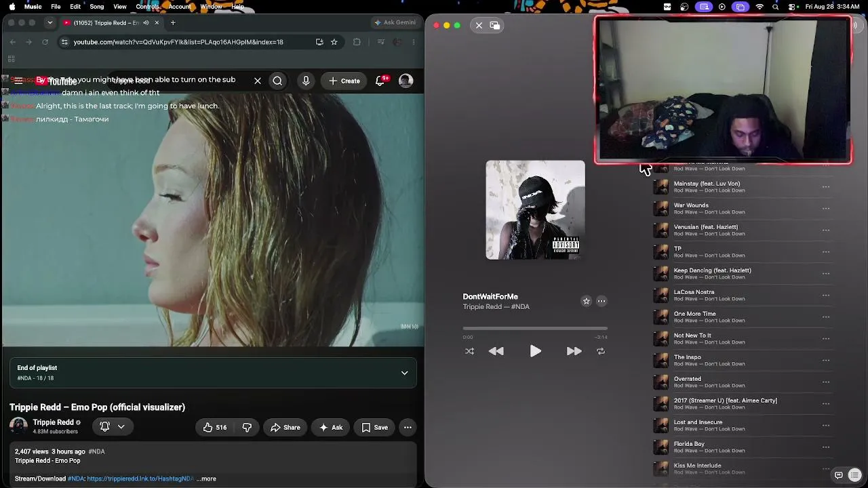The image size is (868, 488).
Task: Toggle repeat in Music player
Action: point(600,351)
